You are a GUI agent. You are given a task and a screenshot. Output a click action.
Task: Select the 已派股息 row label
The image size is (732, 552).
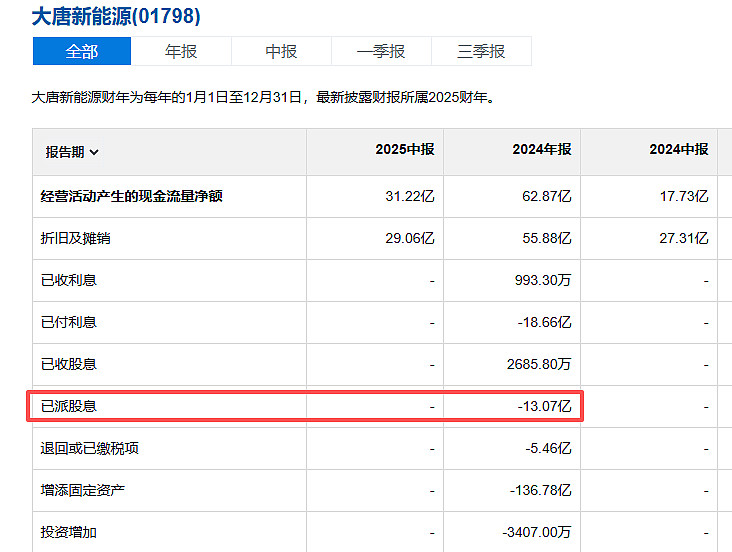pos(69,406)
